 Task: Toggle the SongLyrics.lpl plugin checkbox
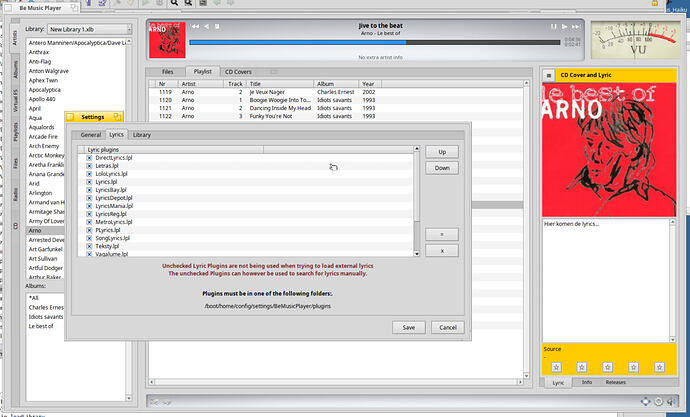coord(89,238)
